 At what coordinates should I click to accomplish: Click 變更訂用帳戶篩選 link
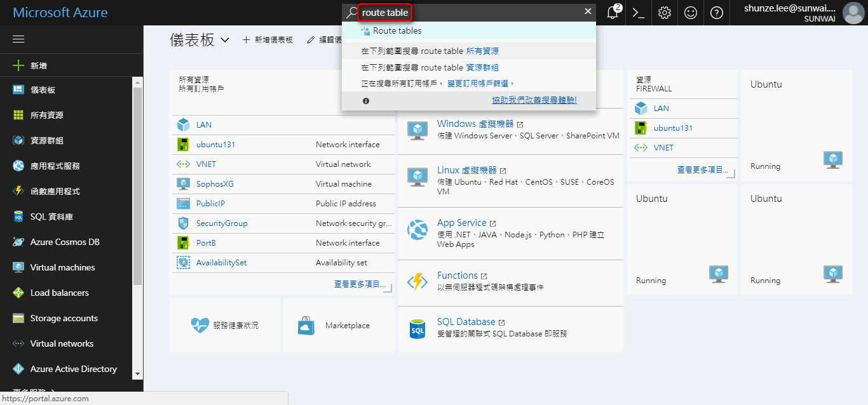pos(480,83)
